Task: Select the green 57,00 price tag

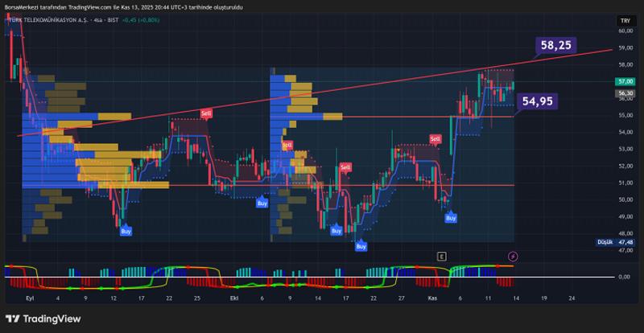Action: point(624,82)
